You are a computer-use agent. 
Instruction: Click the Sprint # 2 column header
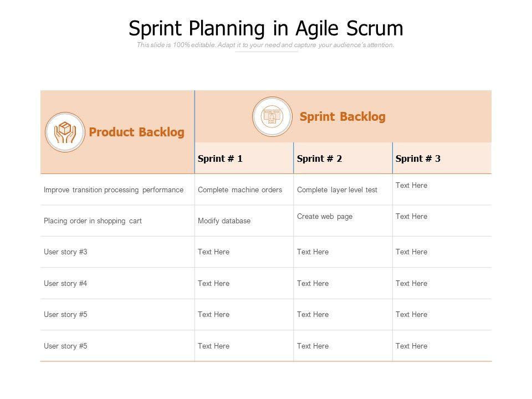click(319, 158)
